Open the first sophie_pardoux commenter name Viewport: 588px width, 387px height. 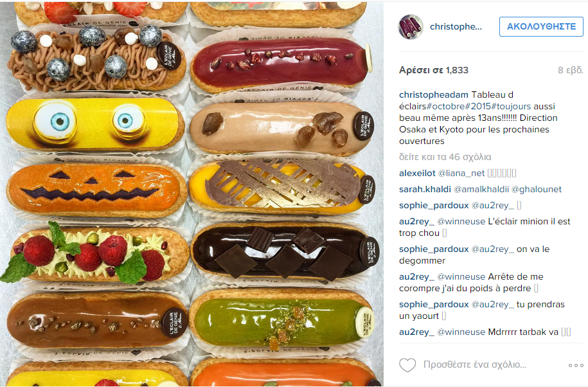(434, 206)
